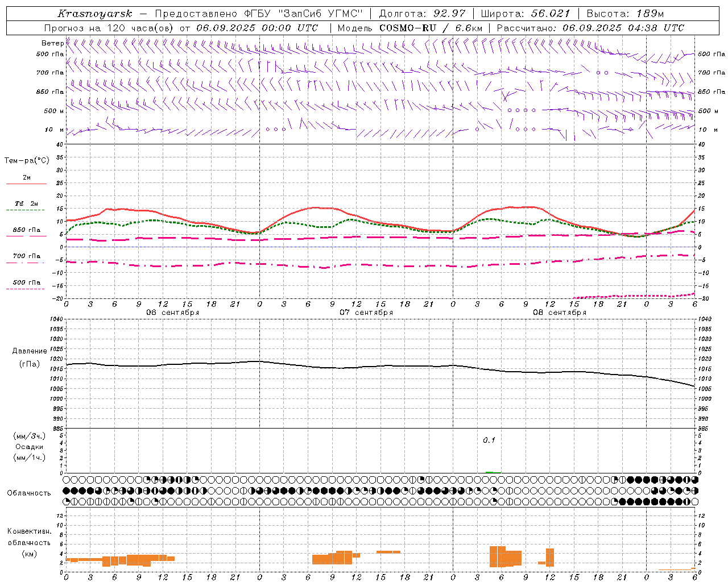Viewport: 728px width, 582px height.
Task: Click the 0.1 precipitation amount annotation
Action: (x=489, y=440)
